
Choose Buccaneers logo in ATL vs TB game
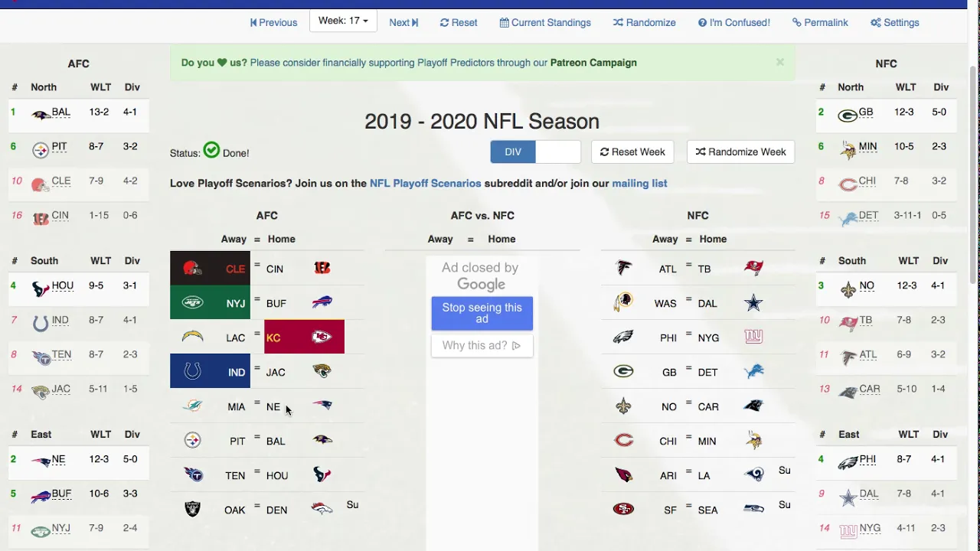point(754,268)
